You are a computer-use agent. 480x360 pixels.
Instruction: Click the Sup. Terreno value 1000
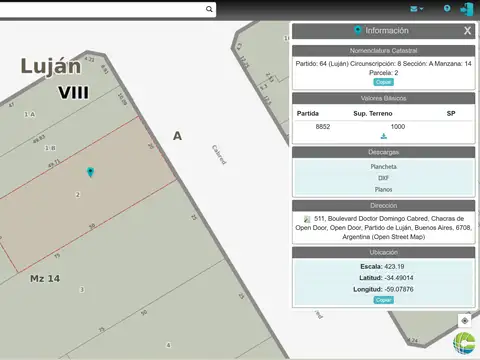click(398, 127)
